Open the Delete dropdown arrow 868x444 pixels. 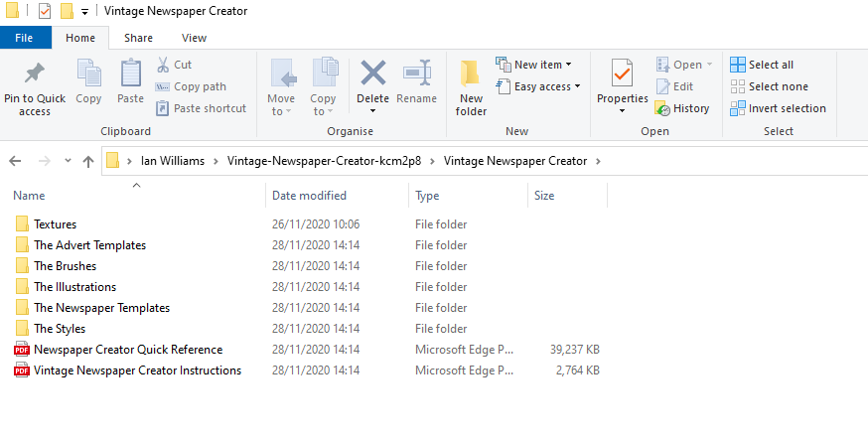pyautogui.click(x=372, y=111)
